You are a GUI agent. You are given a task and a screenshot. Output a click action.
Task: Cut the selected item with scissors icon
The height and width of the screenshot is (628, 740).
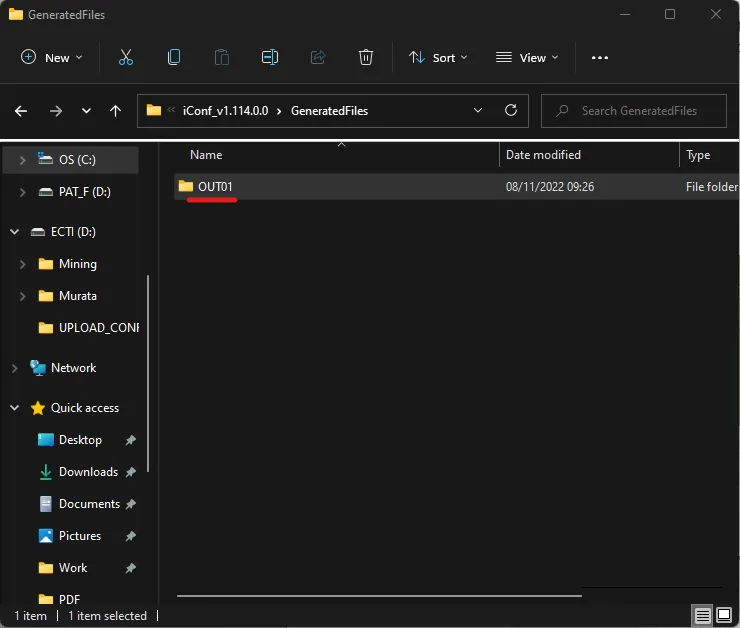(x=126, y=58)
